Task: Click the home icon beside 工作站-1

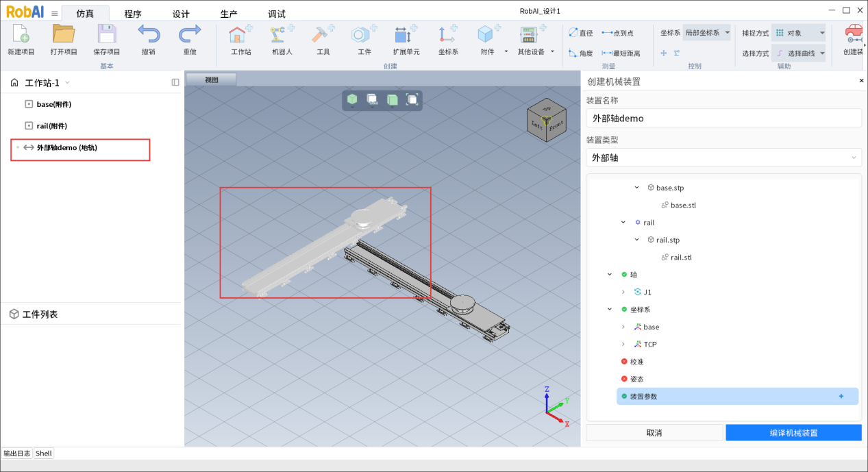Action: point(14,83)
